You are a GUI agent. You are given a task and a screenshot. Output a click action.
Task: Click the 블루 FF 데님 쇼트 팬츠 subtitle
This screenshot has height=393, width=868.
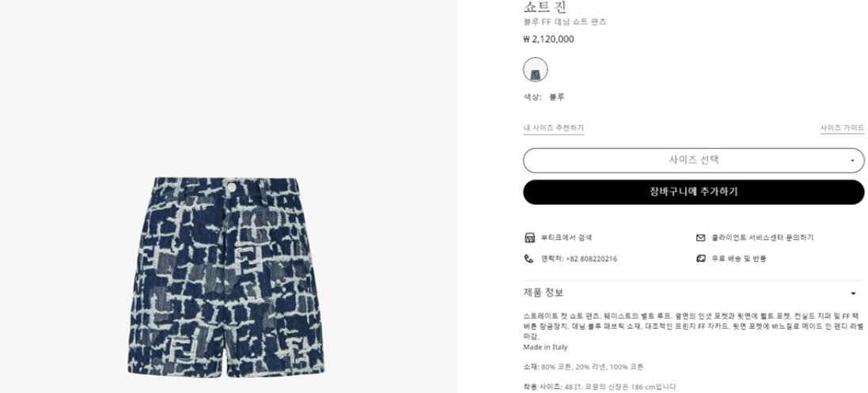[565, 22]
